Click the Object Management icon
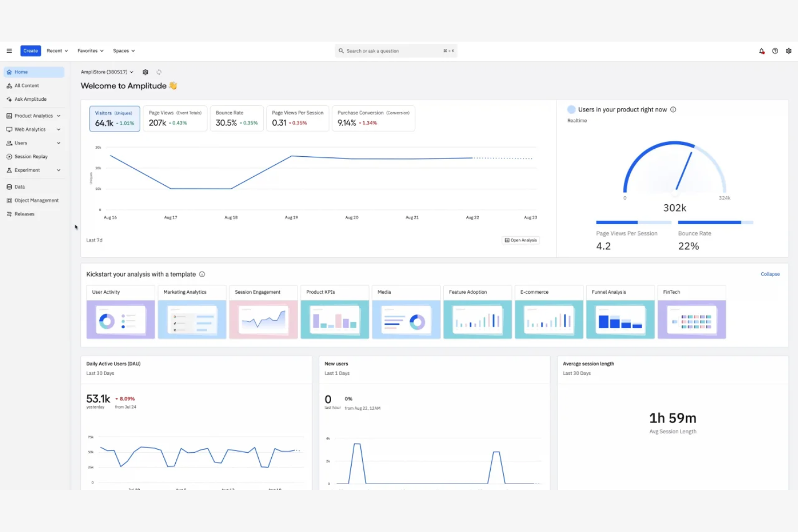Screen dimensions: 798x532 [x=9, y=201]
